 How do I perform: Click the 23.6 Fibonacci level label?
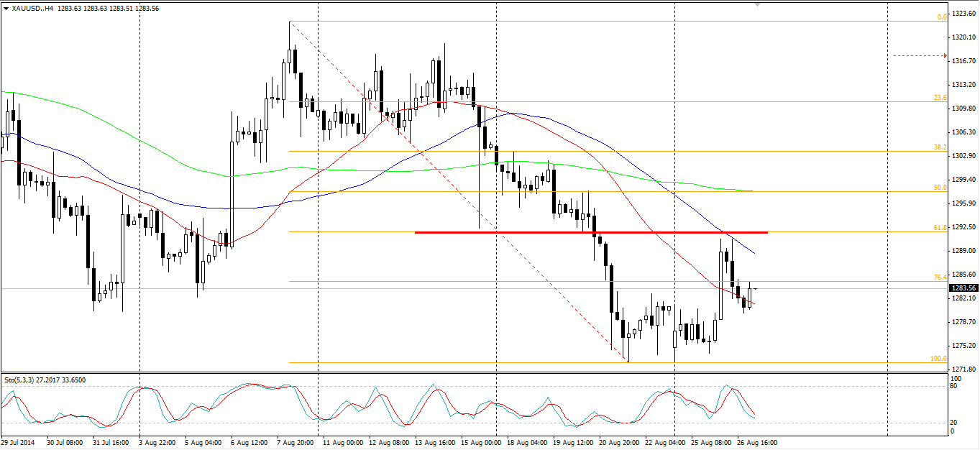tap(939, 98)
